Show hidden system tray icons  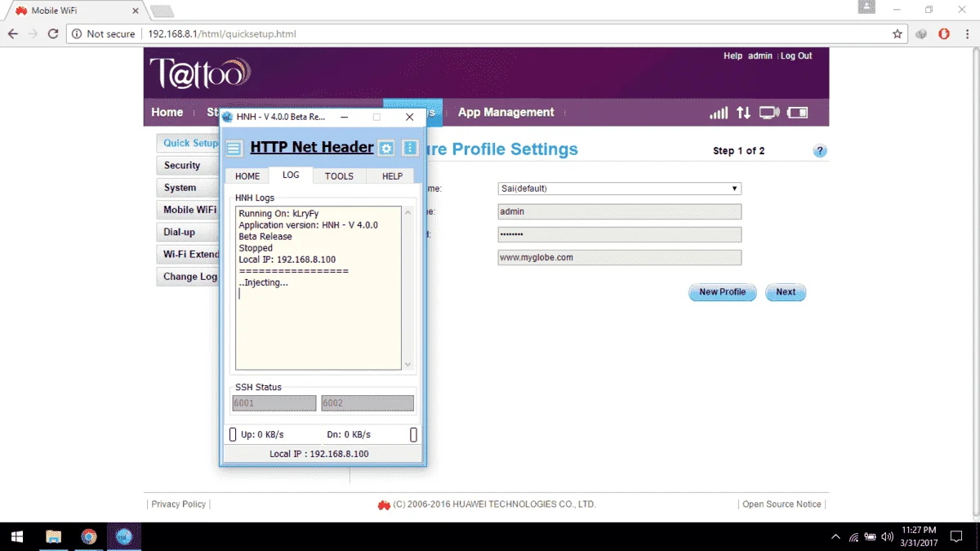[835, 537]
